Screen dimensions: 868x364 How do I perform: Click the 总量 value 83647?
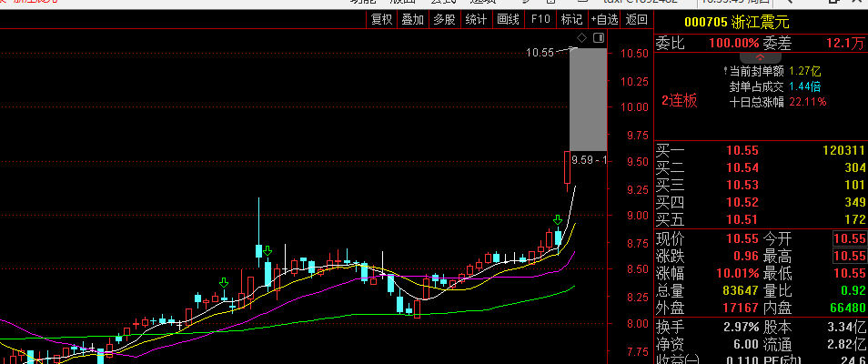(x=741, y=290)
